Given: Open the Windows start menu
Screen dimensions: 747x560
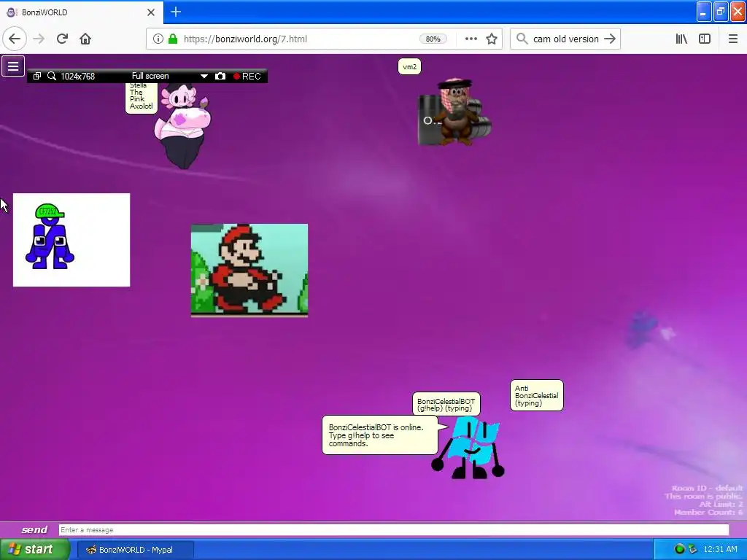Looking at the screenshot, I should click(x=35, y=549).
